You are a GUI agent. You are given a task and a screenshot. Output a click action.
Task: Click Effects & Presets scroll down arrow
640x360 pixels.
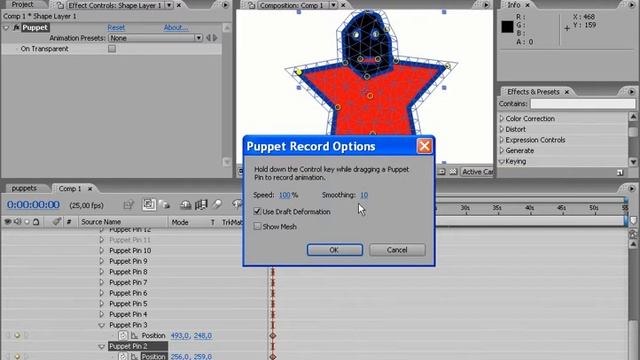click(633, 162)
